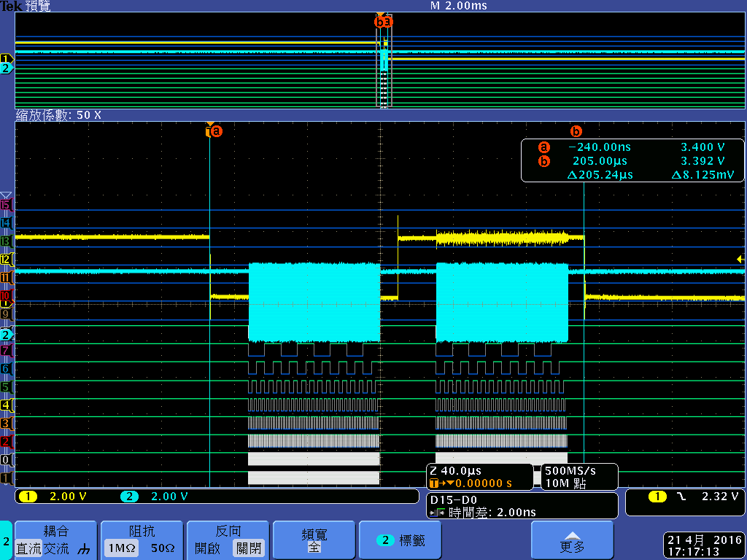Select ground coupling symbol

[84, 550]
